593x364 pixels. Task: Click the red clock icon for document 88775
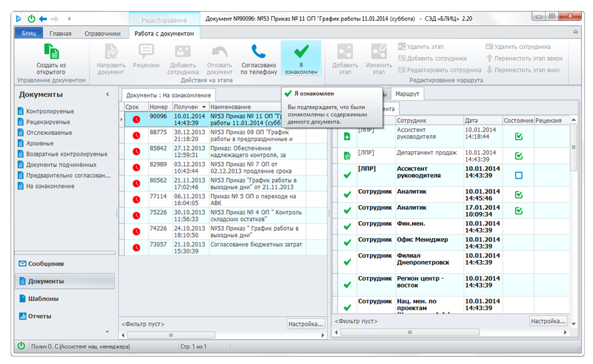(x=136, y=136)
